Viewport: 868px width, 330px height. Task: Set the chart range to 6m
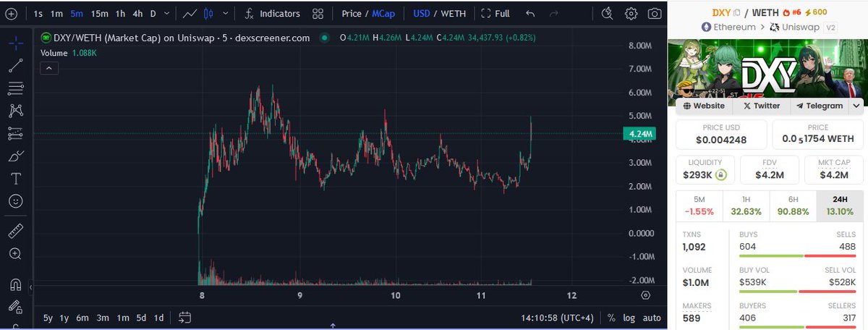[x=82, y=318]
